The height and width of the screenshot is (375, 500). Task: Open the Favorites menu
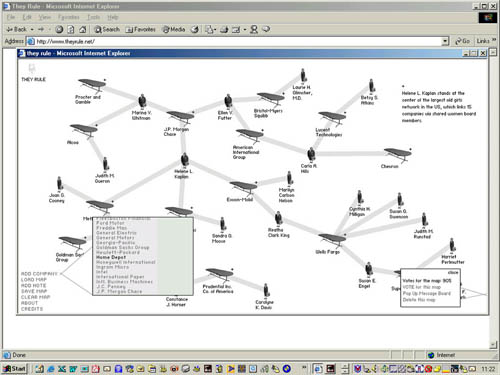coord(69,17)
